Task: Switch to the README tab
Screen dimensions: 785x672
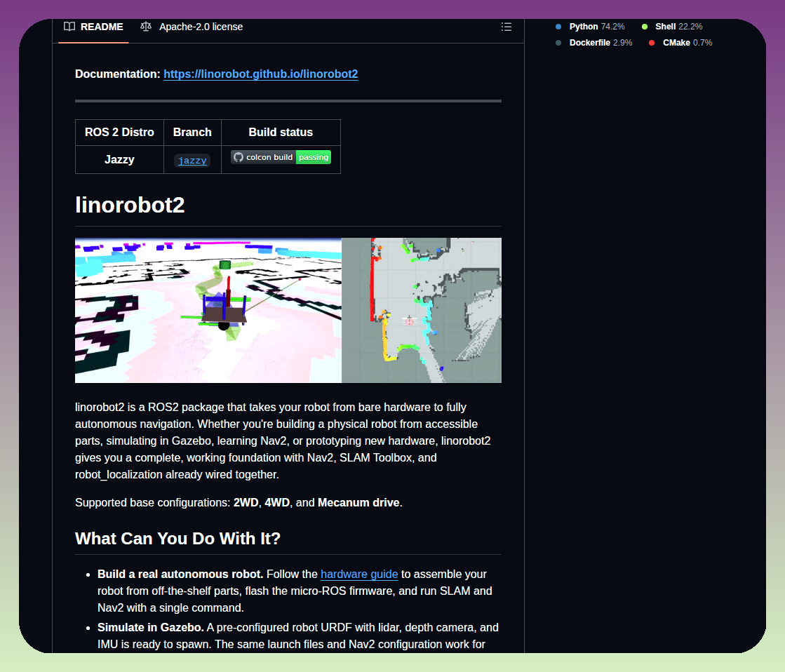Action: (x=93, y=27)
